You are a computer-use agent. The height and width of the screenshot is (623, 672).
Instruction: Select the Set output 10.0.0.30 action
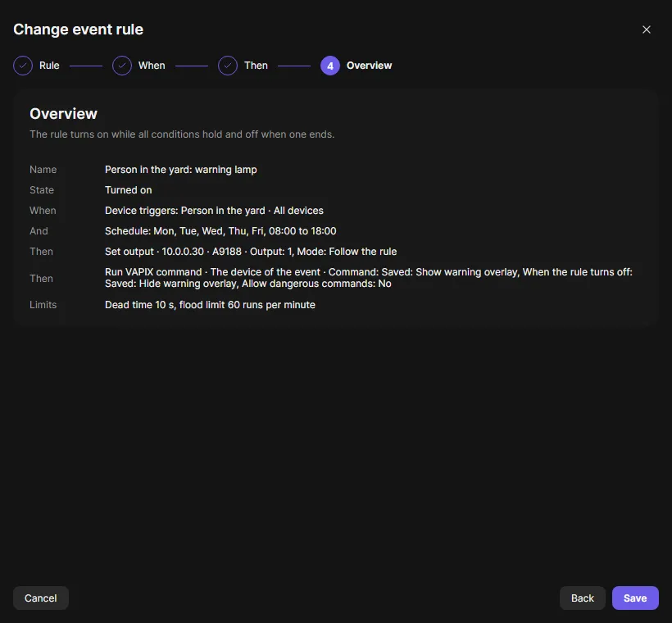tap(251, 252)
